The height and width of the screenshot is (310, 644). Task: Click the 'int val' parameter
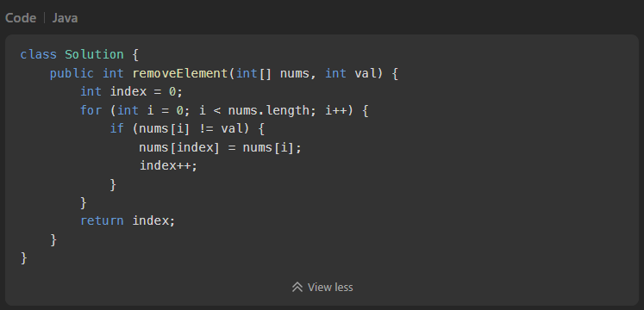pyautogui.click(x=350, y=73)
